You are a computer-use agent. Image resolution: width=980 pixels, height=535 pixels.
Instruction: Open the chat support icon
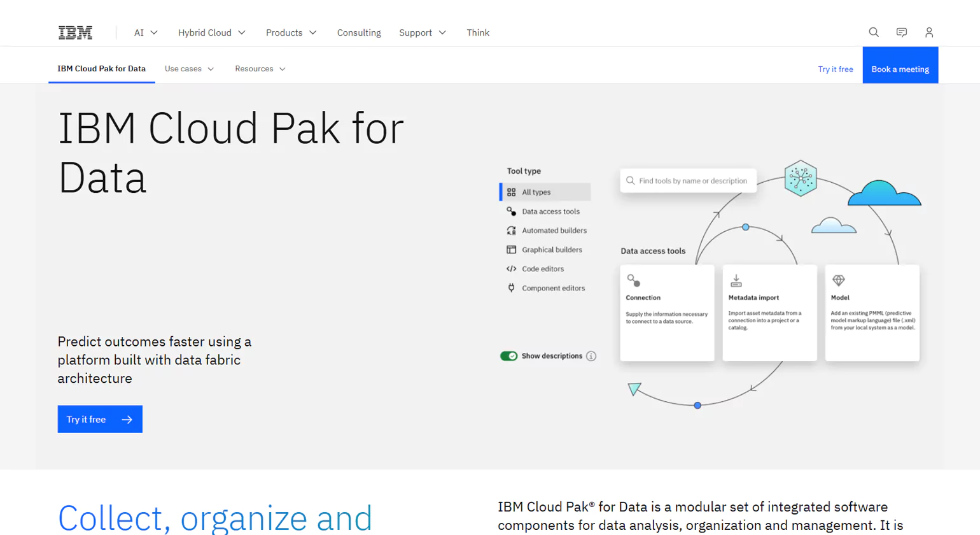point(901,32)
